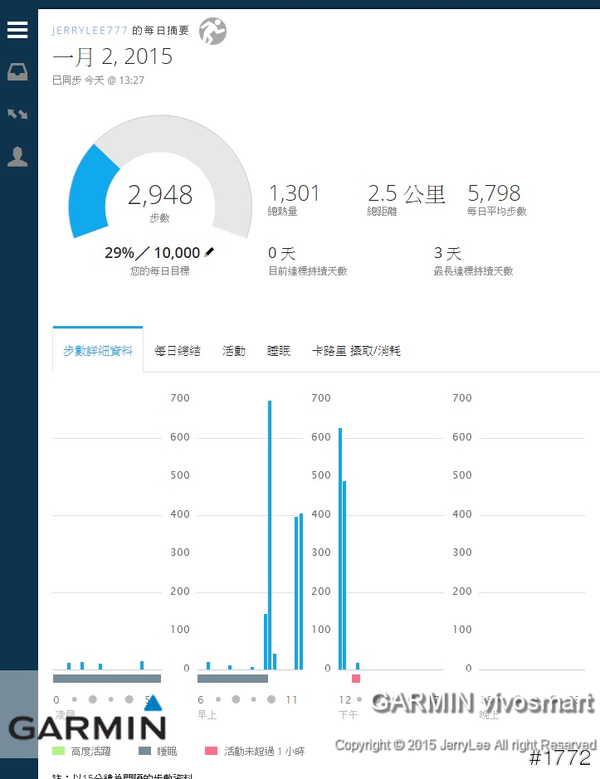Click the pink 活動未超過 1 小時 legend swatch

pyautogui.click(x=210, y=751)
